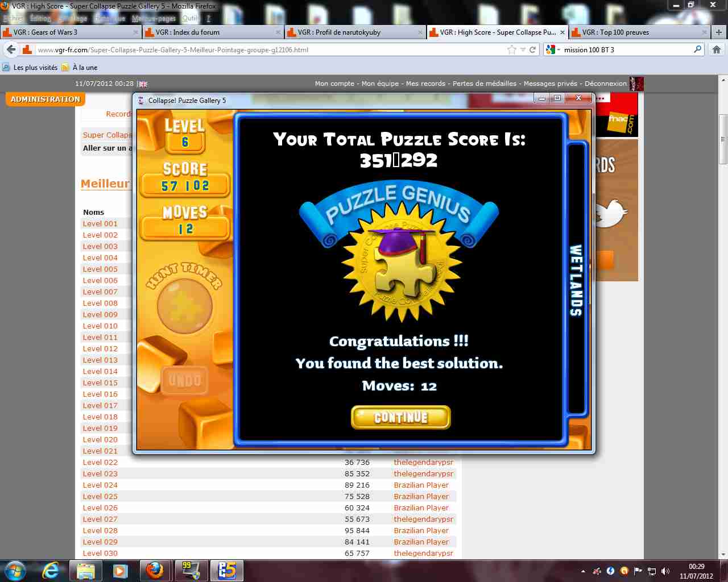
Task: Click the volume icon in system tray
Action: point(665,571)
